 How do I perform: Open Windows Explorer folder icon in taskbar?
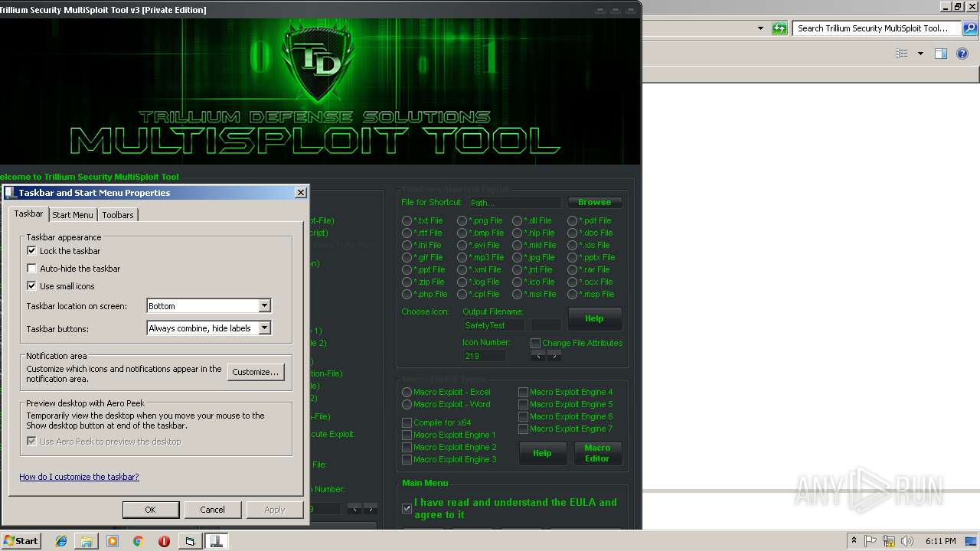click(x=87, y=541)
